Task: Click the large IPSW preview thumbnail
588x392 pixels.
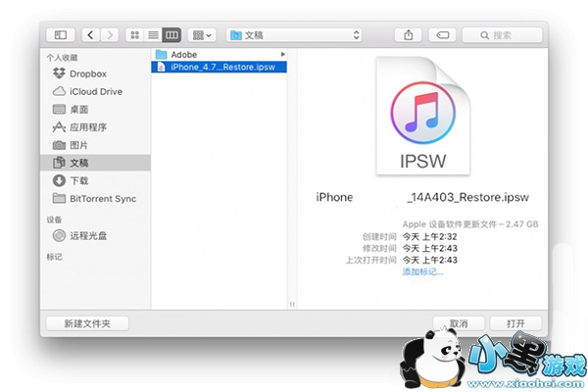Action: click(x=423, y=116)
